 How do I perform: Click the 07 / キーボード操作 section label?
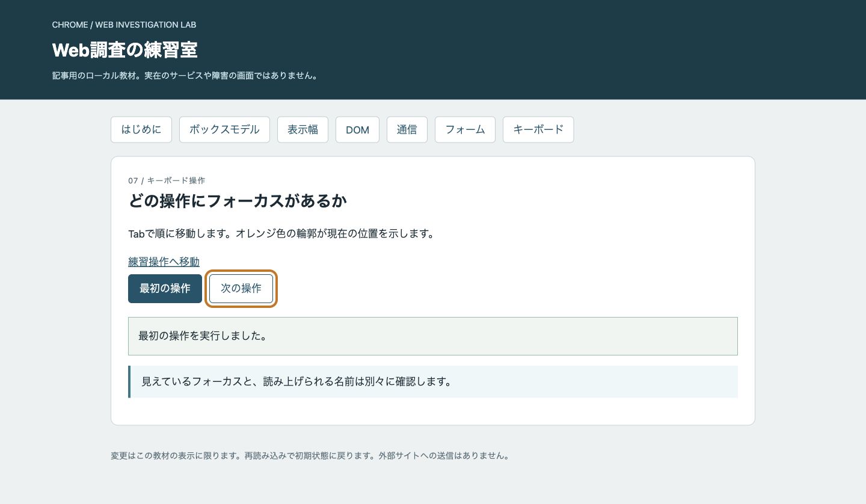167,180
